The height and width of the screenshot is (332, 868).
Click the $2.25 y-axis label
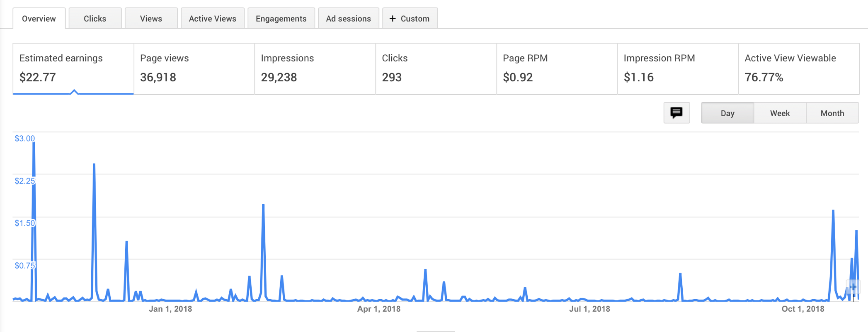click(25, 181)
